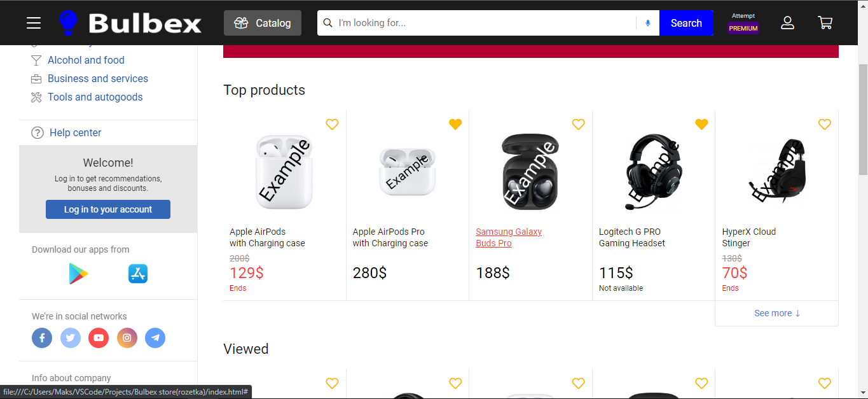Open the Catalog menu
The height and width of the screenshot is (399, 868).
263,23
